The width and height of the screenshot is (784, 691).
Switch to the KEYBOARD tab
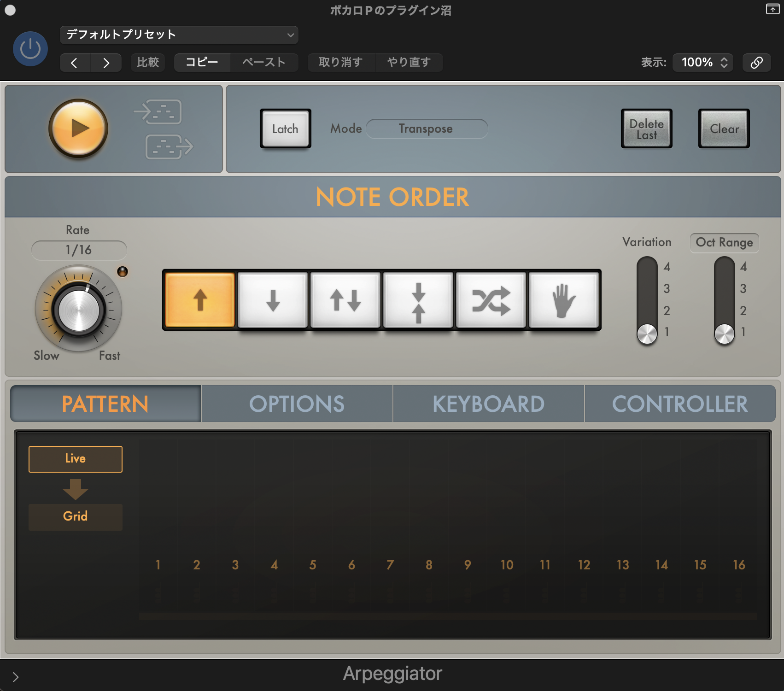click(x=489, y=404)
